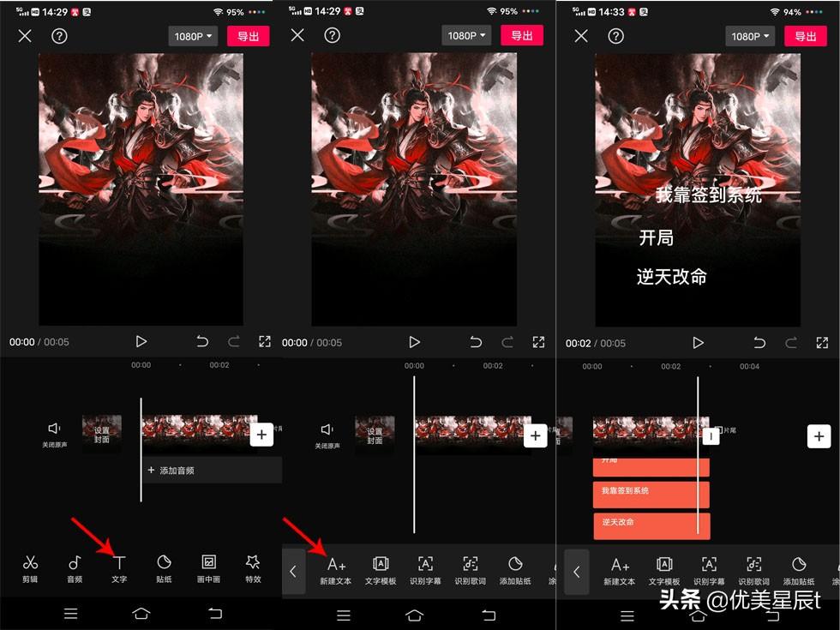Tap 导出 export button in right screenshot
840x630 pixels.
pyautogui.click(x=805, y=36)
